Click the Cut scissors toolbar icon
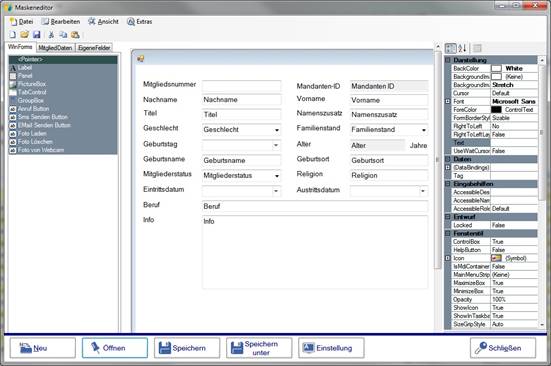 (x=51, y=34)
